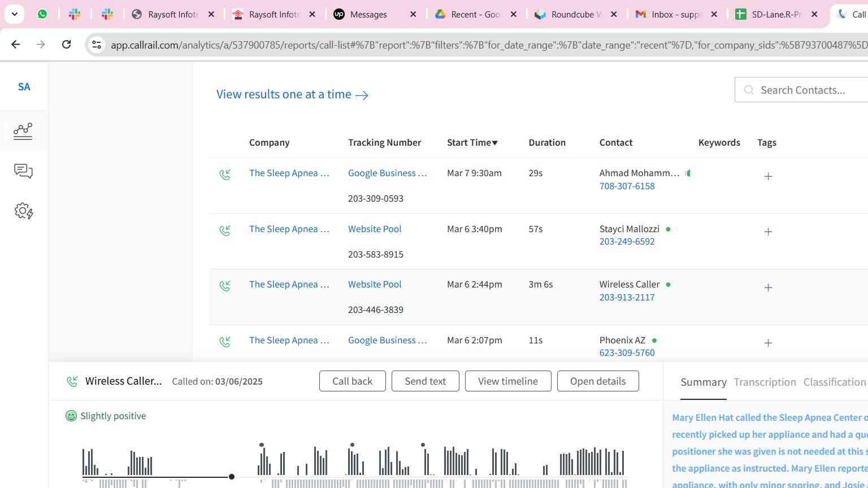The width and height of the screenshot is (868, 488).
Task: Click the Call back button
Action: click(353, 381)
